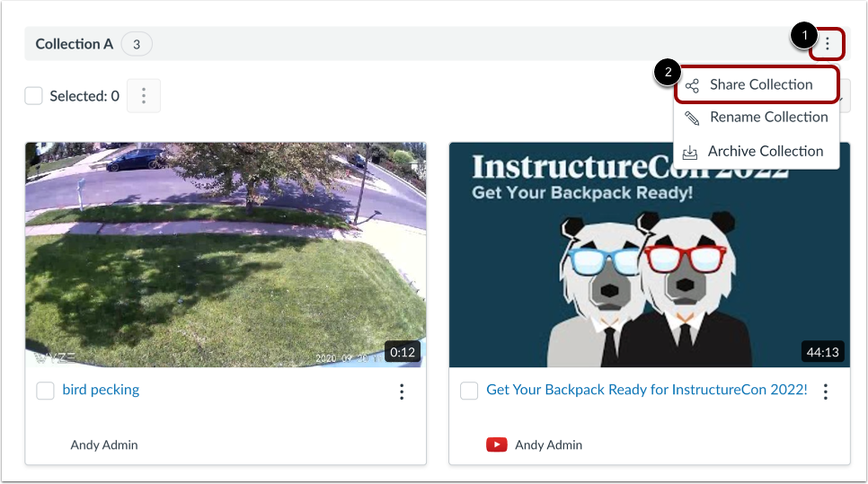Click the share icon beside Share Collection

692,85
